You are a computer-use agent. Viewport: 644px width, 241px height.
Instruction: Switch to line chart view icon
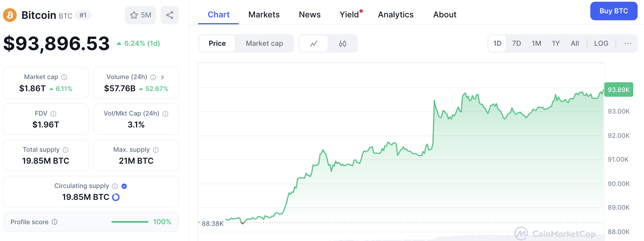coord(314,44)
